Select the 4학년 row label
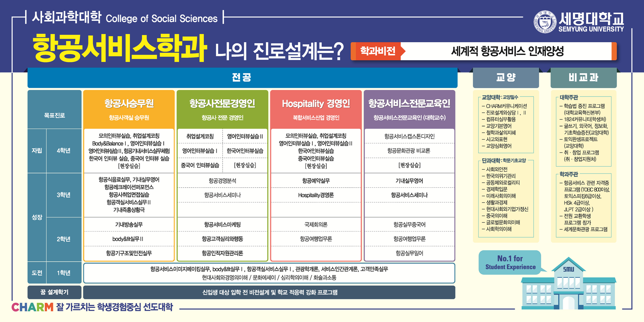The image size is (644, 322). tap(64, 151)
